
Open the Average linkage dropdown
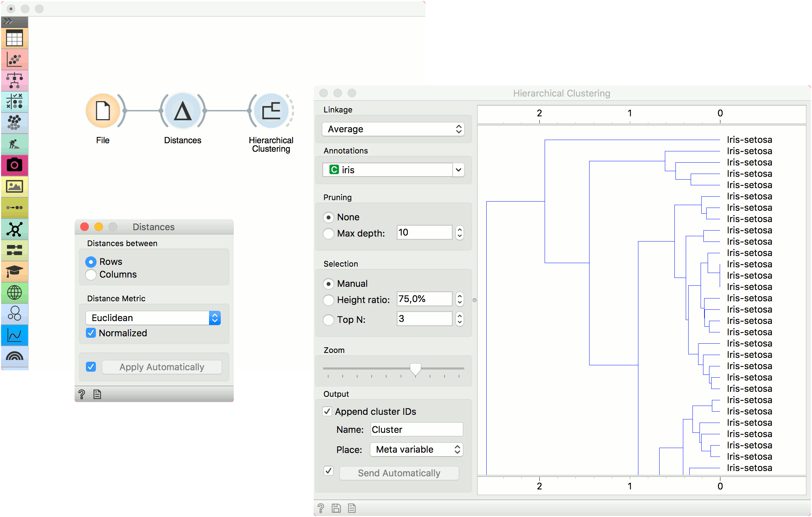click(393, 129)
